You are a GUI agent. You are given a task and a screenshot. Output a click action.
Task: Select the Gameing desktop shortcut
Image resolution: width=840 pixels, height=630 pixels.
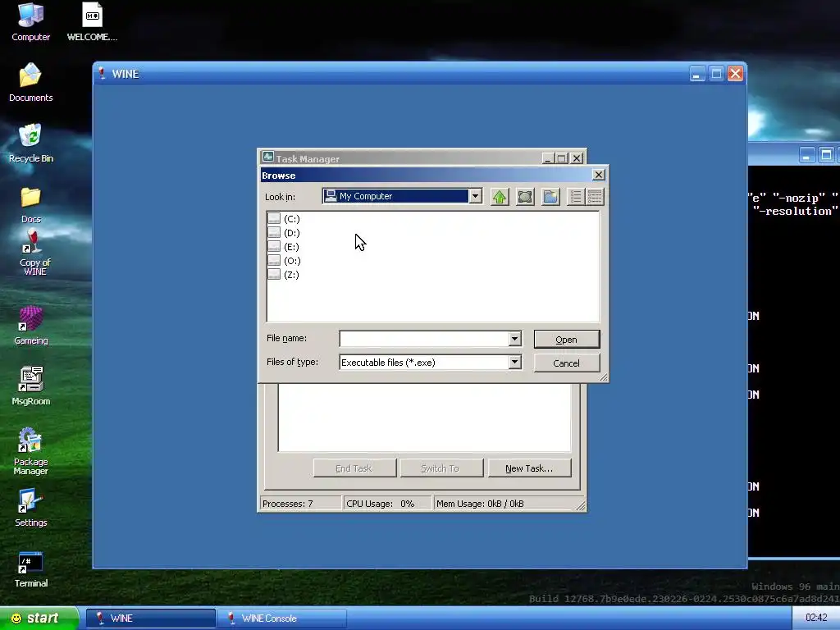[30, 325]
